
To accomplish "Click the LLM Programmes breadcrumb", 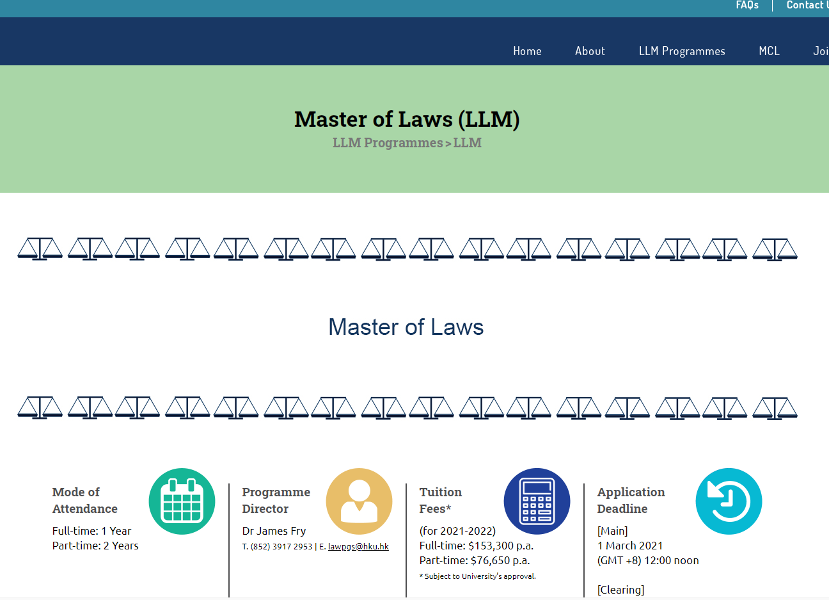I will click(x=387, y=143).
